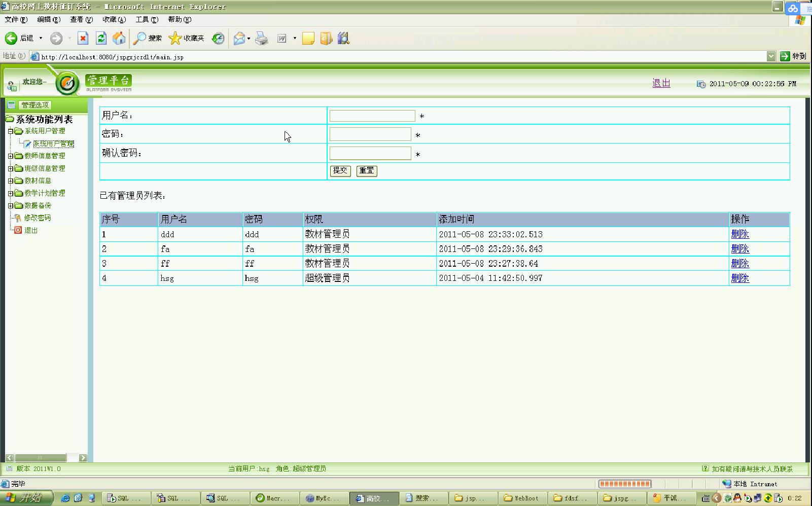The width and height of the screenshot is (812, 506).
Task: Open dropdown arrow next to Mail icon
Action: click(249, 39)
